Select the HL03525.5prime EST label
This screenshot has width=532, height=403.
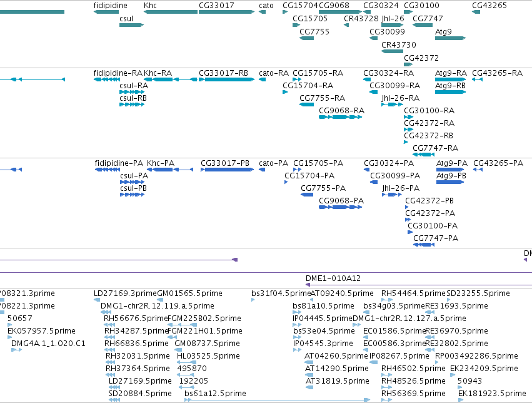pos(208,356)
